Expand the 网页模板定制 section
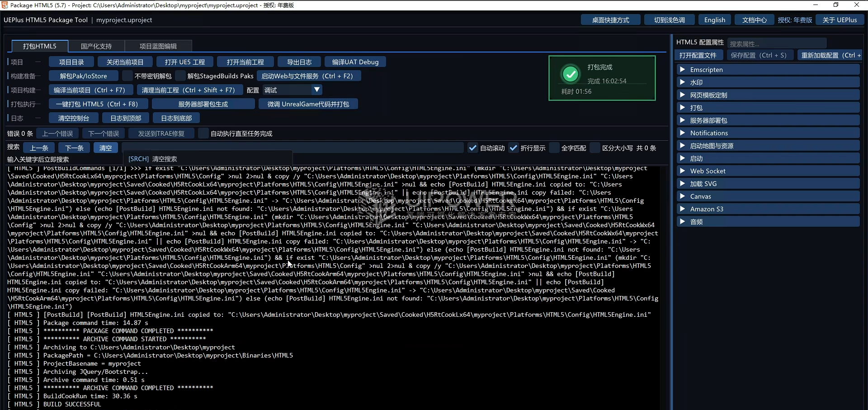The height and width of the screenshot is (410, 868). click(768, 95)
